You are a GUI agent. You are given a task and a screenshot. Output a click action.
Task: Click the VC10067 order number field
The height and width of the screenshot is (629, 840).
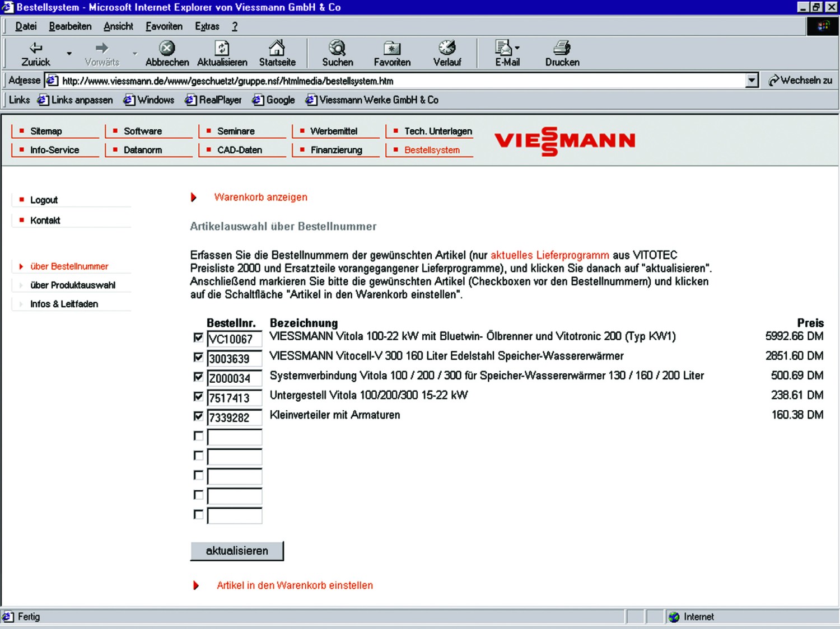tap(235, 339)
